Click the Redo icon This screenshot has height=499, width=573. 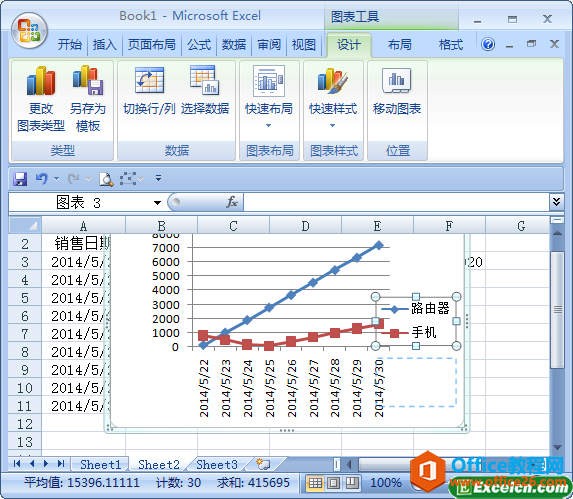[x=73, y=179]
